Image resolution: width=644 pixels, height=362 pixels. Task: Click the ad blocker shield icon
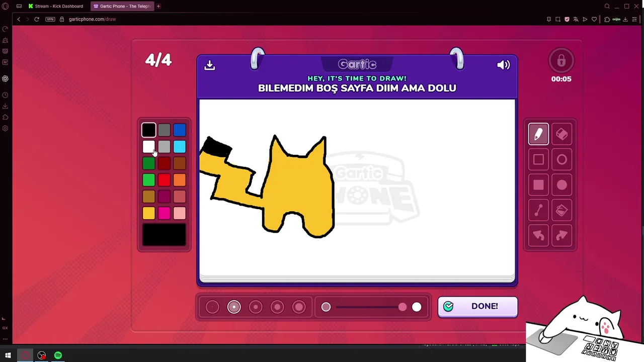[x=567, y=19]
